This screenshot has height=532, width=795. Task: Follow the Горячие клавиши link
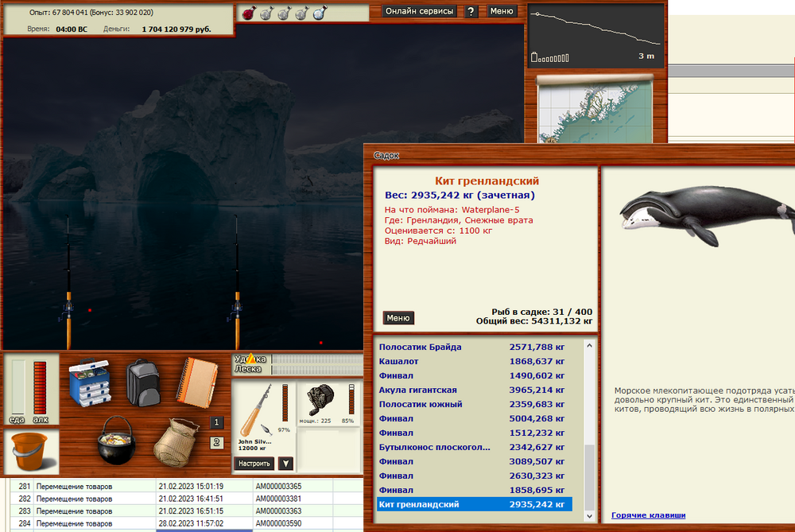point(648,515)
